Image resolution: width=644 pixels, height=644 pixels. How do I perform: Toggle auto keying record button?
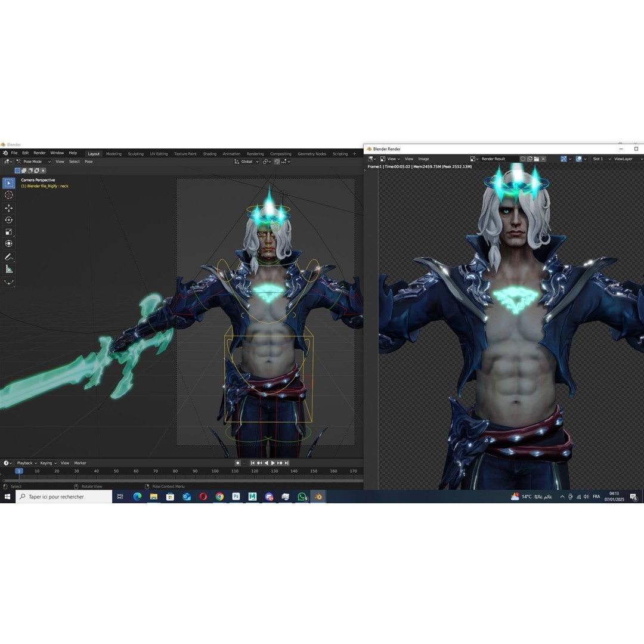click(237, 463)
